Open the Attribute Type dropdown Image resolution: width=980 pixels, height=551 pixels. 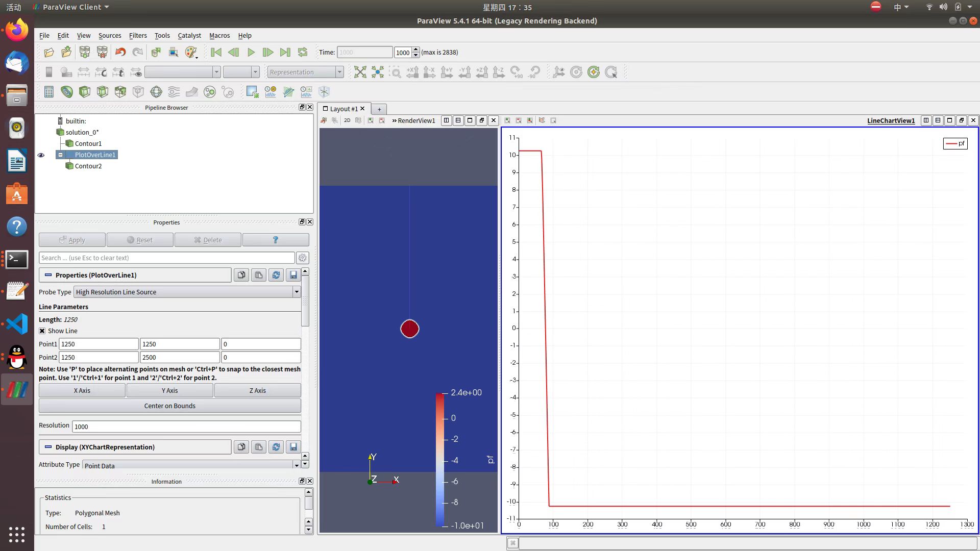[x=191, y=465]
